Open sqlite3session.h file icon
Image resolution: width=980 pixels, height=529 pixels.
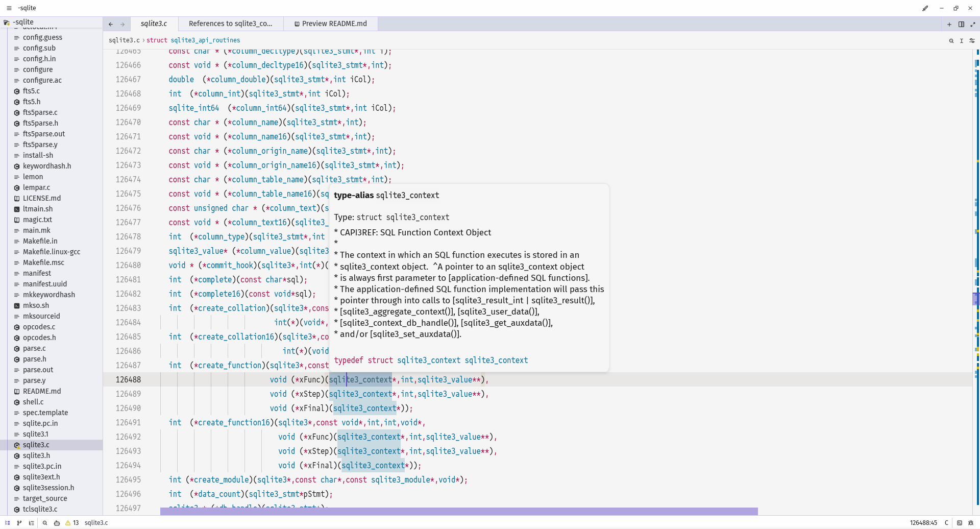pos(17,488)
